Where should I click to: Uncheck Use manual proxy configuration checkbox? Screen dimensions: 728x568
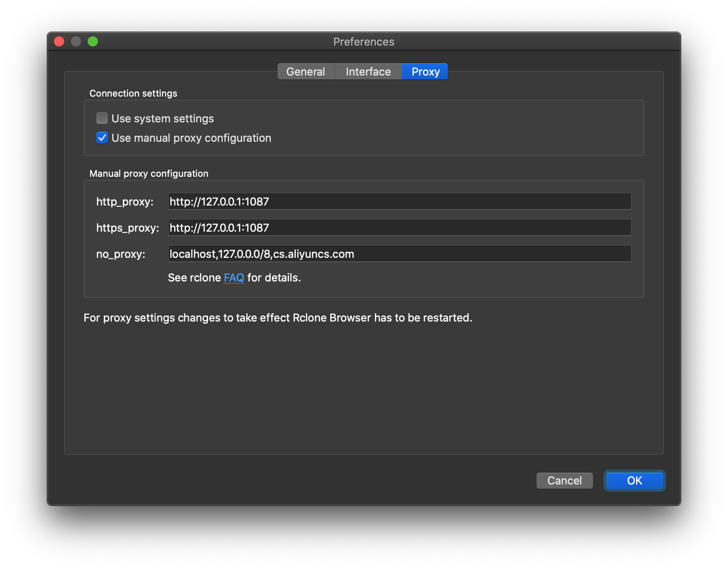coord(102,138)
